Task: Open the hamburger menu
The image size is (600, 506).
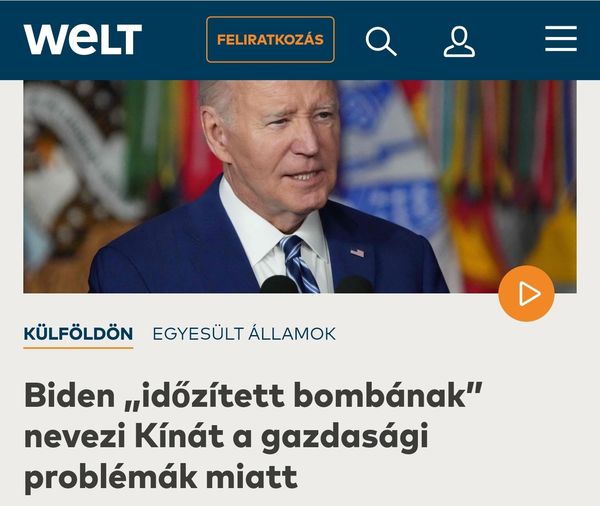Action: pyautogui.click(x=561, y=39)
